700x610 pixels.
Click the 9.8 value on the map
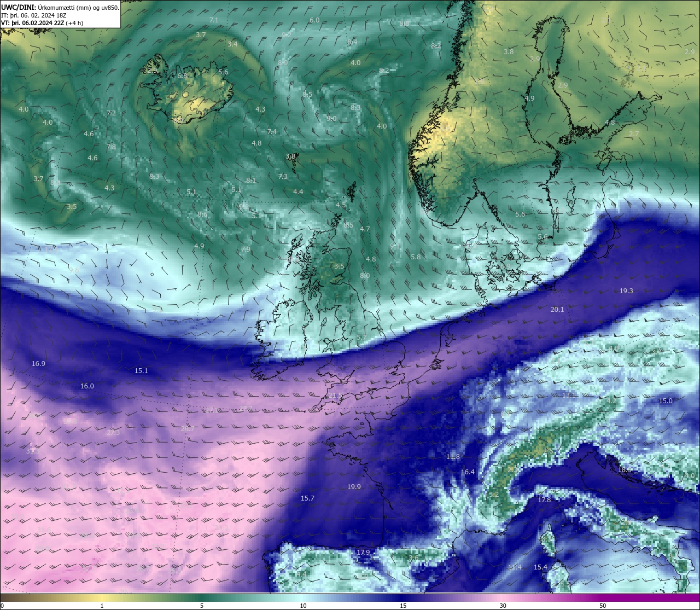(74, 270)
